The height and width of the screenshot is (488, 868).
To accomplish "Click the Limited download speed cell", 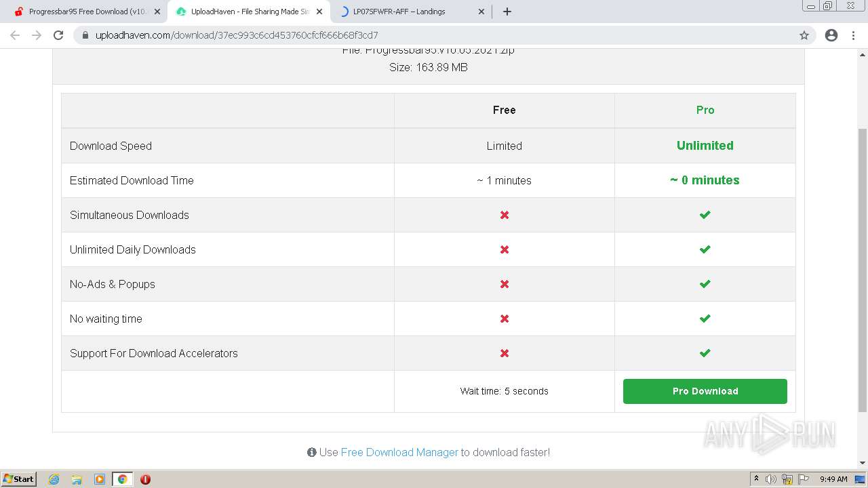I will point(505,146).
